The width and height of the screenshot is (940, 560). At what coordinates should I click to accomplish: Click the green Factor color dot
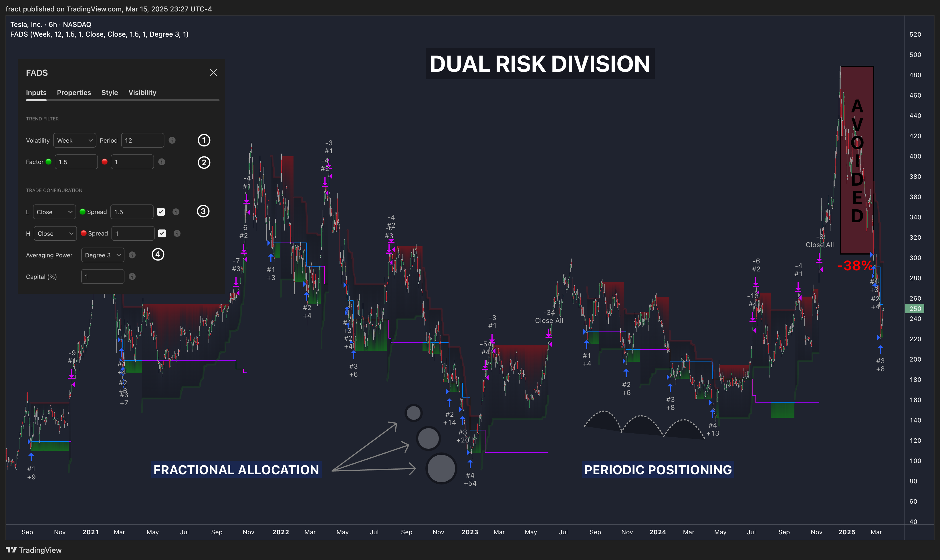point(49,162)
